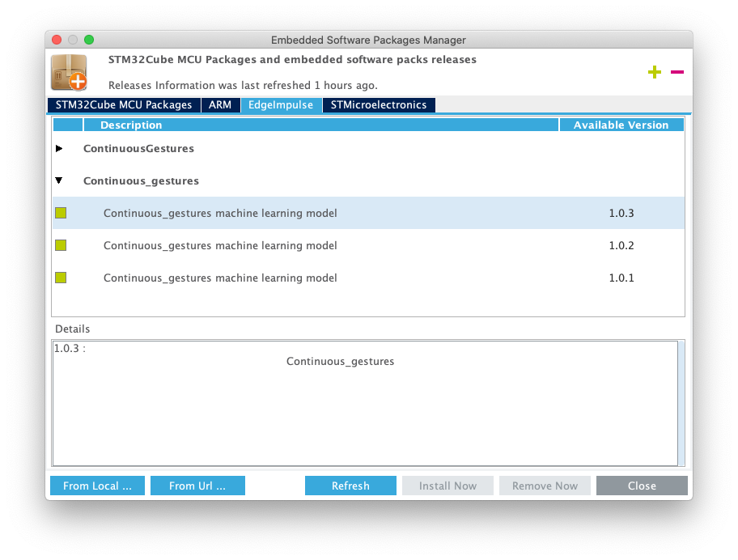This screenshot has width=738, height=560.
Task: Click the From Local button
Action: pos(97,486)
